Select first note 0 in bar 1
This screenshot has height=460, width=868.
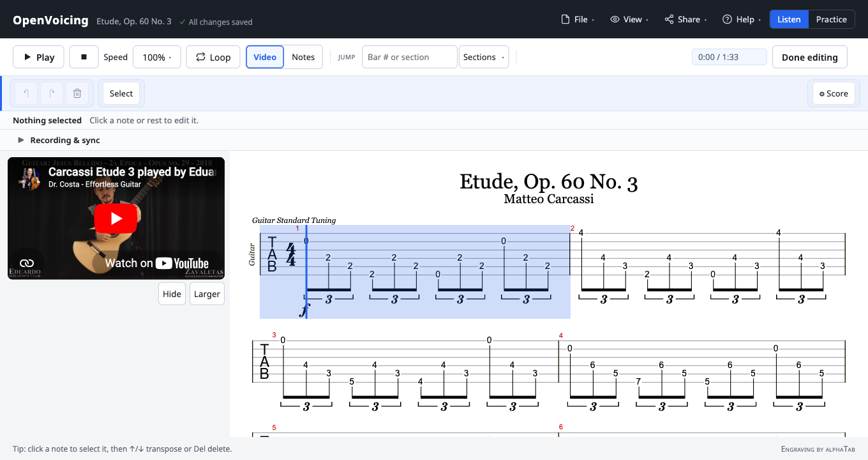click(306, 241)
